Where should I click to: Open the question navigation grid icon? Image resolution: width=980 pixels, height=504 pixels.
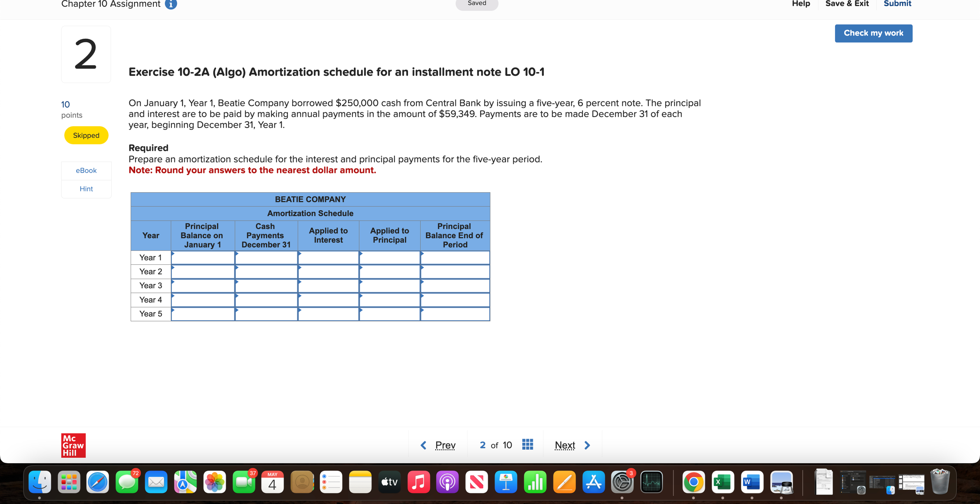[x=527, y=445]
